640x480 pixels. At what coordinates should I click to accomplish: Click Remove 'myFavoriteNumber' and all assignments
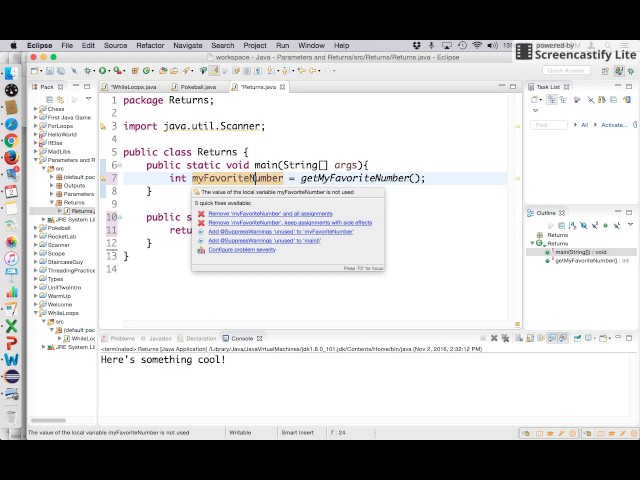[x=270, y=213]
